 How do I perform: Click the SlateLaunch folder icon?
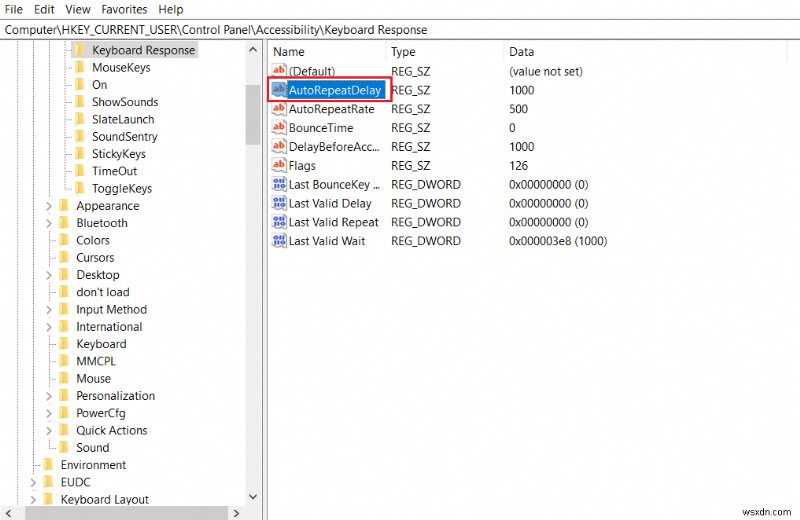pyautogui.click(x=80, y=119)
